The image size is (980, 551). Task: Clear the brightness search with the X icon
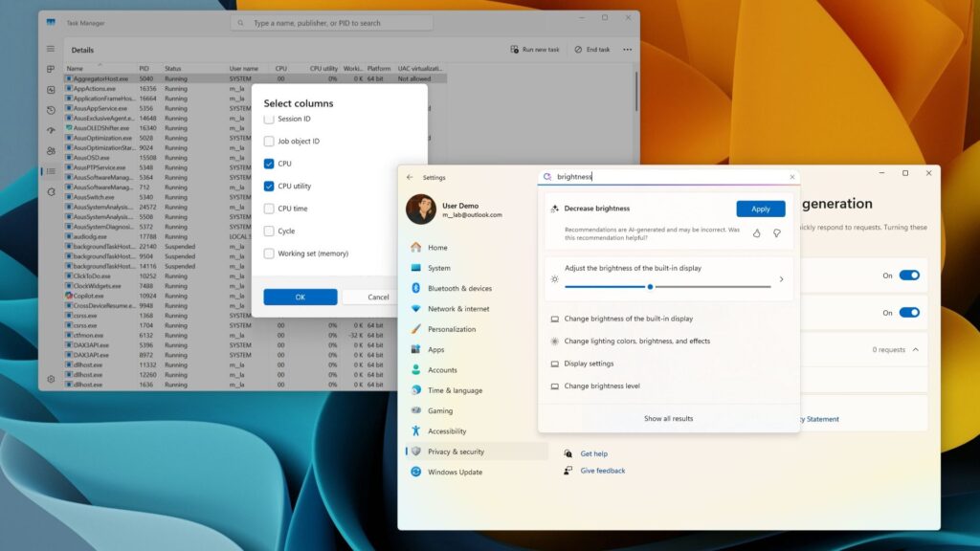791,177
